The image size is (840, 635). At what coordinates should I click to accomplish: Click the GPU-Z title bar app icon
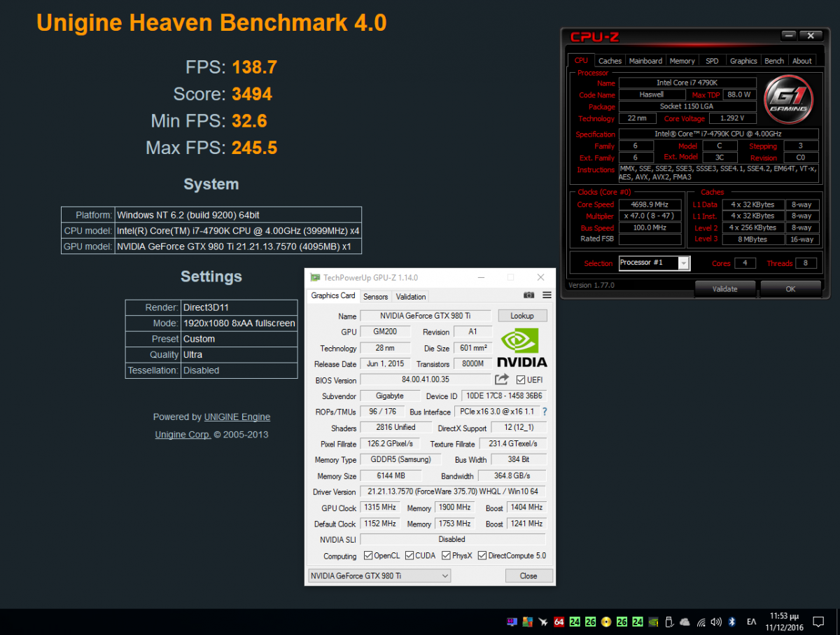[315, 278]
